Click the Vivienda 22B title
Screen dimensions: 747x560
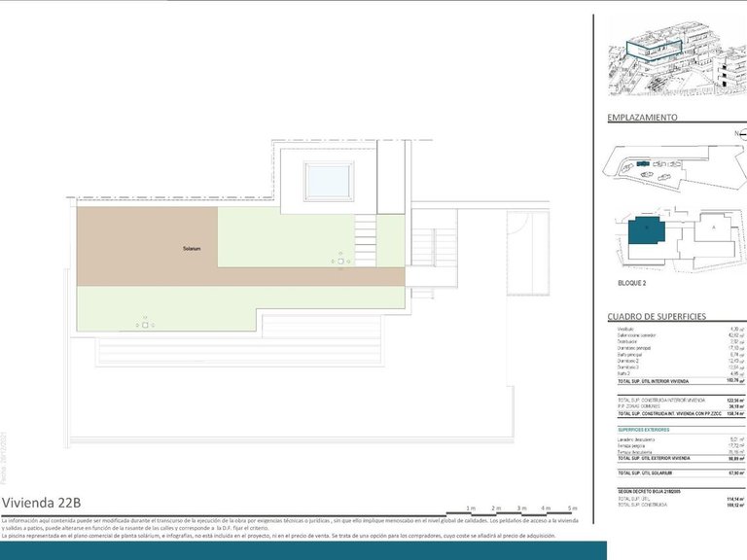[x=41, y=503]
